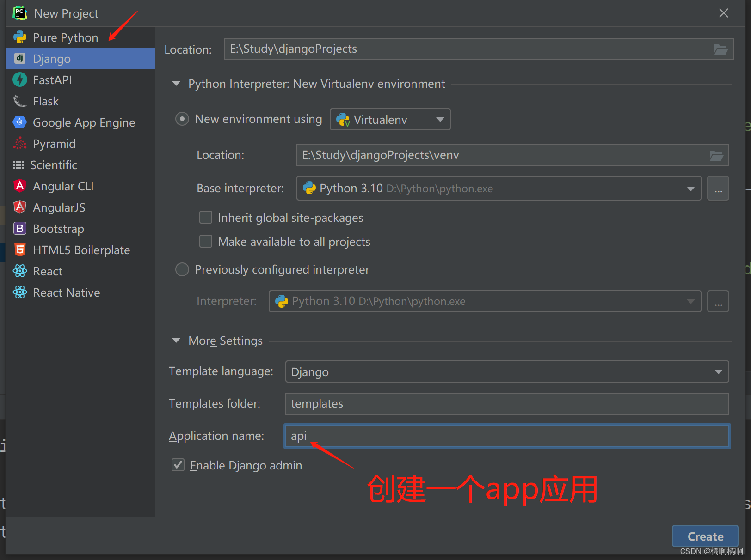The width and height of the screenshot is (751, 560).
Task: Open the Template language dropdown
Action: click(x=507, y=371)
